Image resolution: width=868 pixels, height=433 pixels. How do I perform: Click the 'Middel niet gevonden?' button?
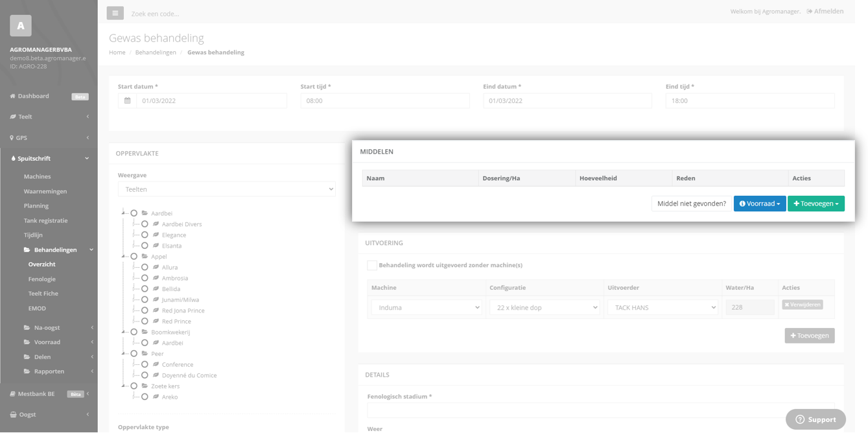click(x=692, y=204)
